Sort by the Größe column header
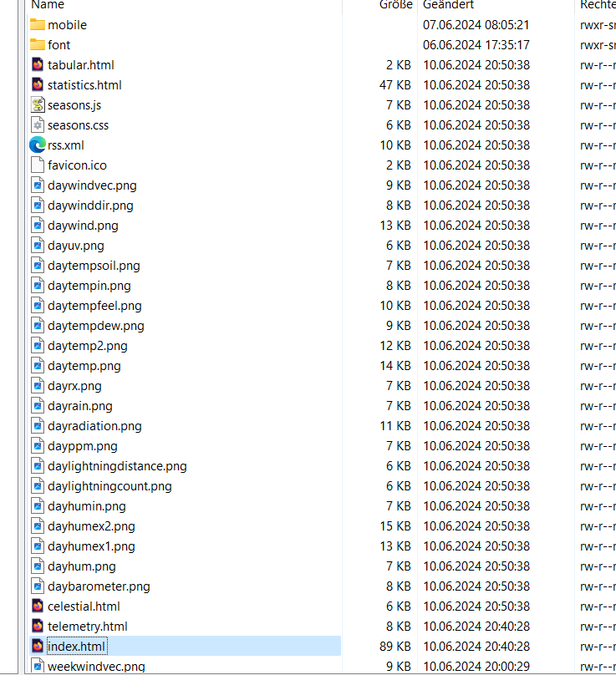This screenshot has width=616, height=675. [x=395, y=5]
